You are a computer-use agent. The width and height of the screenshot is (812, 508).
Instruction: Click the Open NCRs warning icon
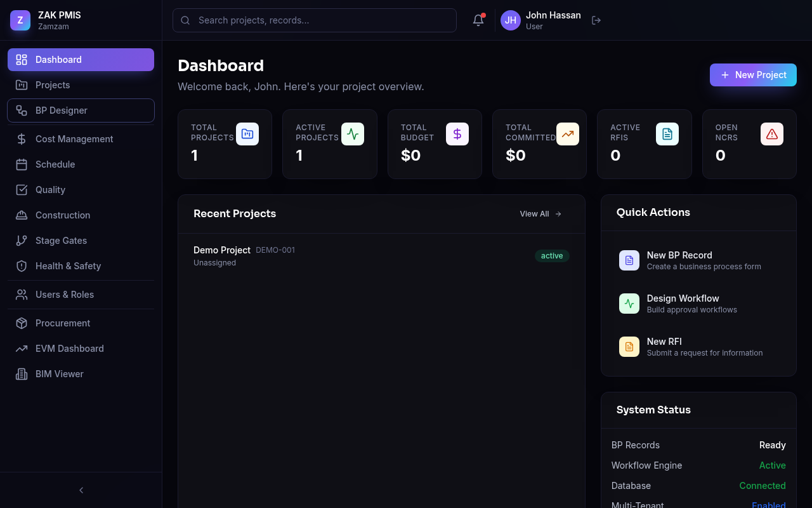coord(772,134)
